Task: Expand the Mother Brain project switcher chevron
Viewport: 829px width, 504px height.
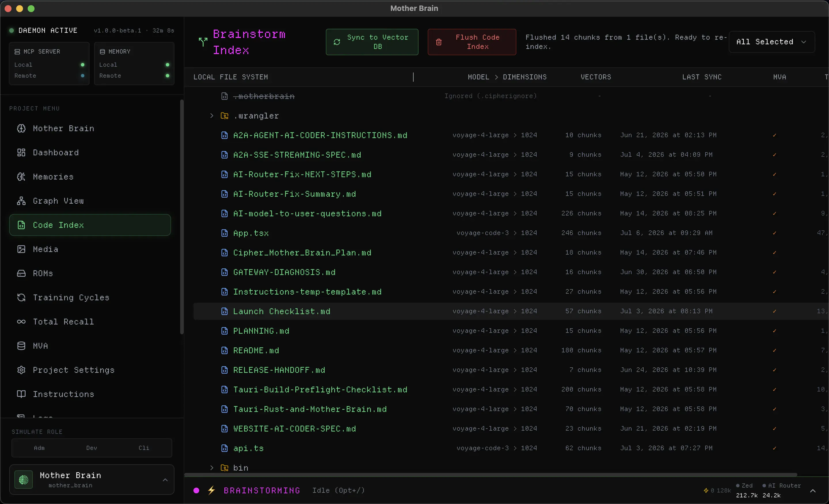Action: point(165,480)
